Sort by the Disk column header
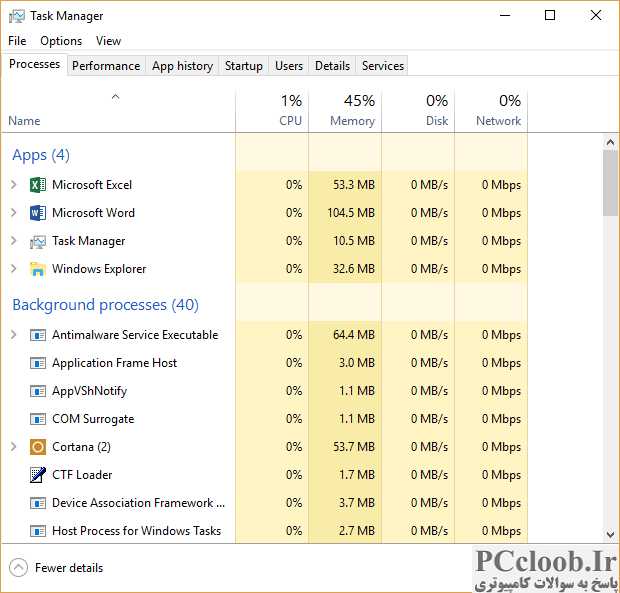Screen dimensions: 620x593 coord(418,111)
